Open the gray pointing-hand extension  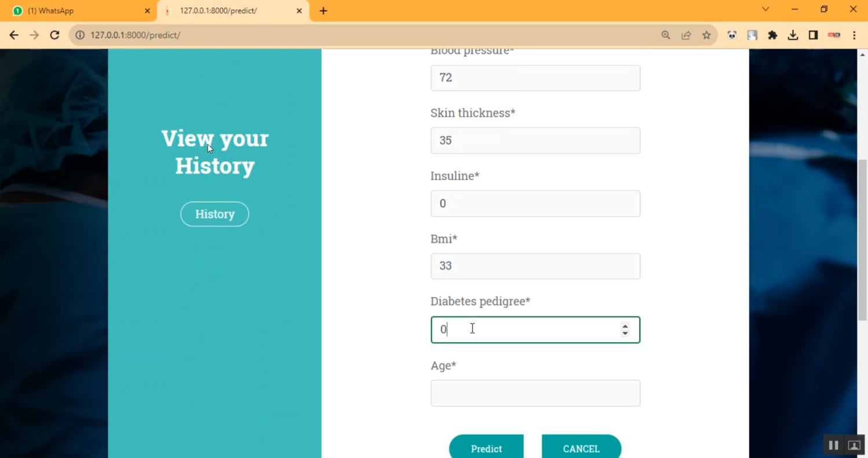click(752, 35)
